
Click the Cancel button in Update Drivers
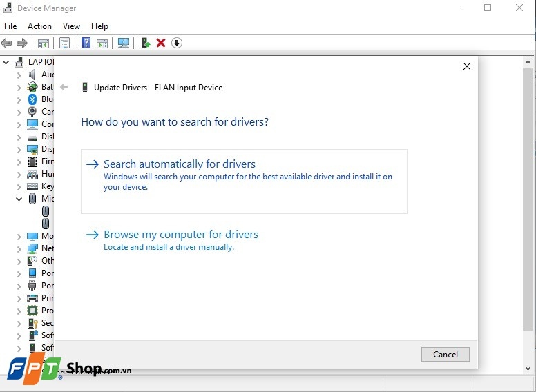[445, 355]
